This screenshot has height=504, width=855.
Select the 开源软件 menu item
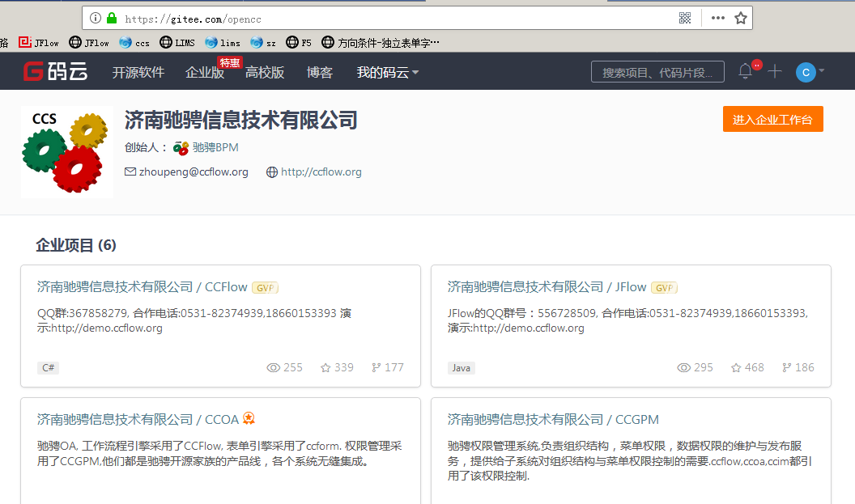(138, 71)
